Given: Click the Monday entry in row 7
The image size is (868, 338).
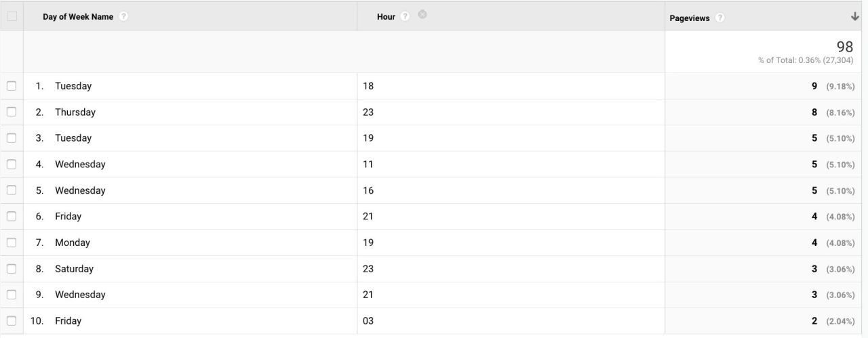Looking at the screenshot, I should [x=73, y=242].
